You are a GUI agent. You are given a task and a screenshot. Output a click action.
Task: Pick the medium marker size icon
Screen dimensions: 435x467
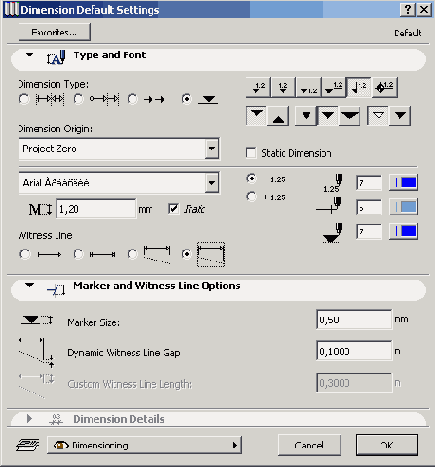[x=328, y=116]
